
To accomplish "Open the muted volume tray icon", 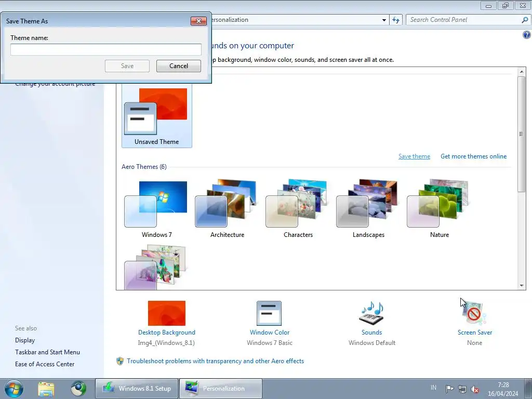I will [x=475, y=389].
